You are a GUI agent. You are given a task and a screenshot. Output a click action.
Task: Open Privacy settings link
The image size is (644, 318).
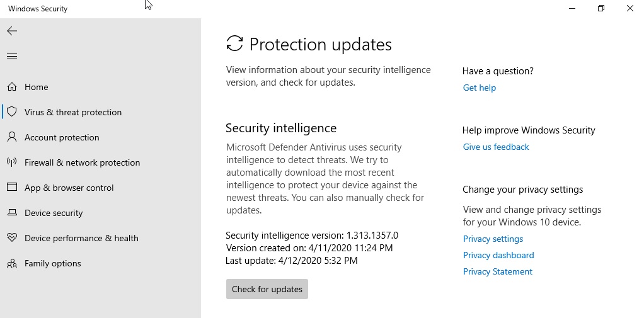click(493, 239)
